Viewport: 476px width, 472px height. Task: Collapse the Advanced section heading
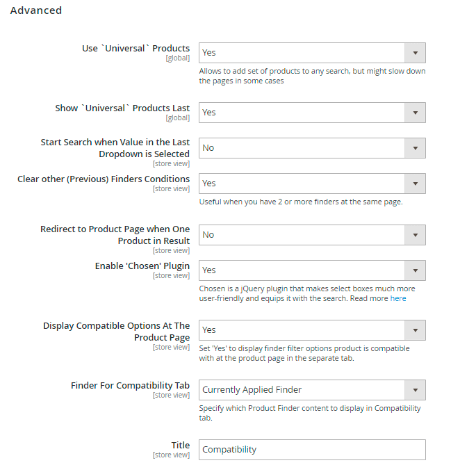36,10
